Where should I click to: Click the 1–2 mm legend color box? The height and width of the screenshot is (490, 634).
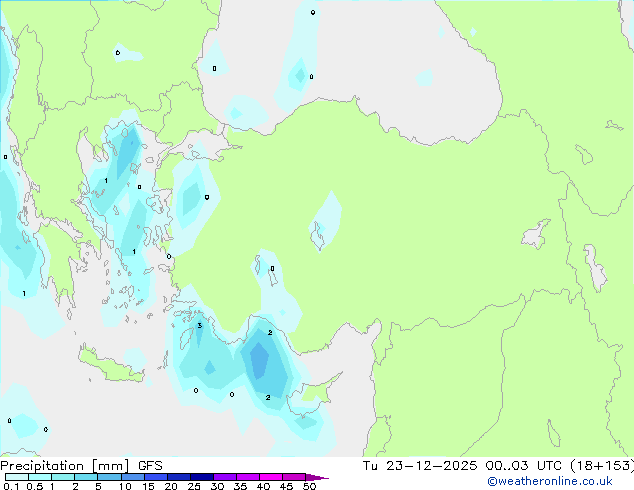pos(63,477)
